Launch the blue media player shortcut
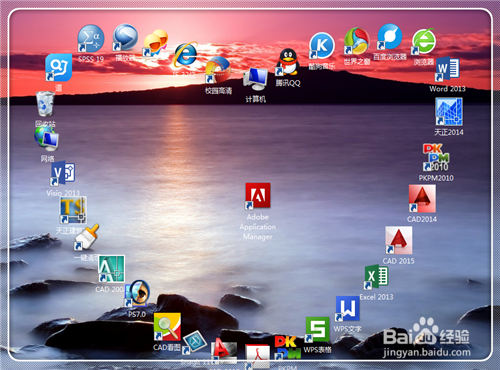Viewport: 500px width, 370px height. [x=125, y=37]
